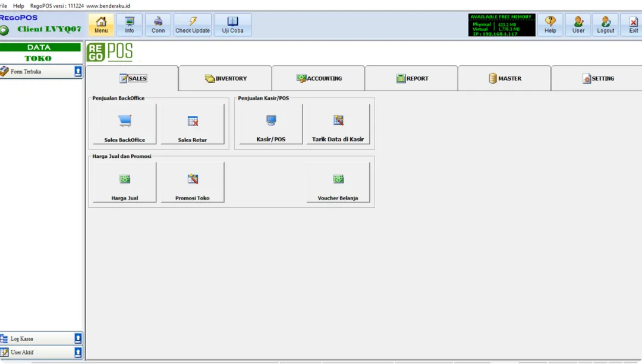Screen dimensions: 642x364
Task: Open the Sales BackOffice module
Action: (x=125, y=124)
